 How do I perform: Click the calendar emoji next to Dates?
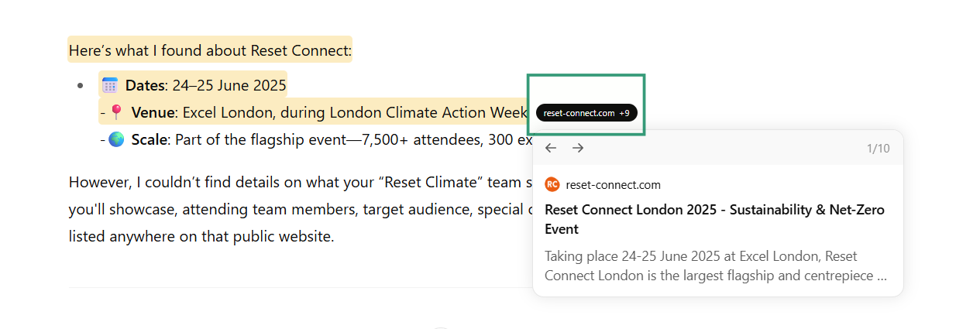(x=109, y=85)
